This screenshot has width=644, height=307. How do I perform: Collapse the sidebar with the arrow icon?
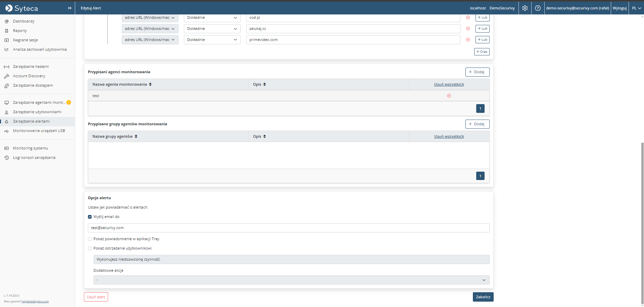click(x=70, y=8)
